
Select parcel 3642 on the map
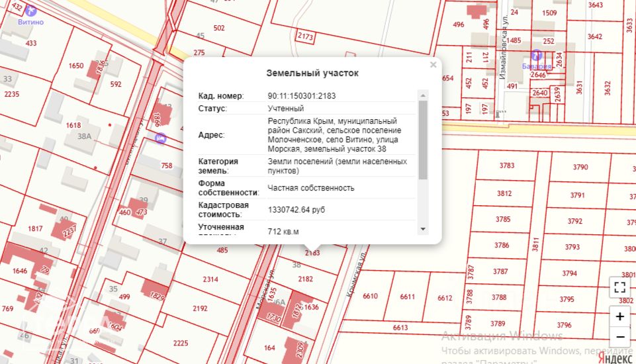pyautogui.click(x=594, y=36)
